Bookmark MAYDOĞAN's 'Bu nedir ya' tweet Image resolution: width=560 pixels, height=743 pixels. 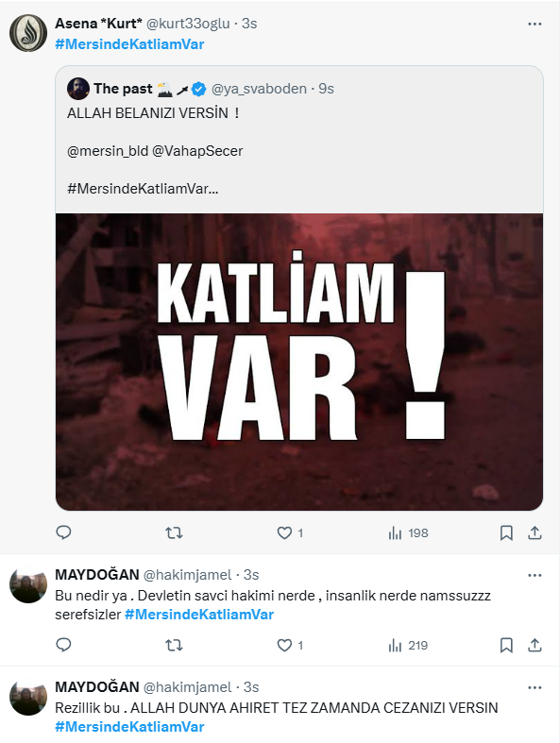[x=506, y=646]
